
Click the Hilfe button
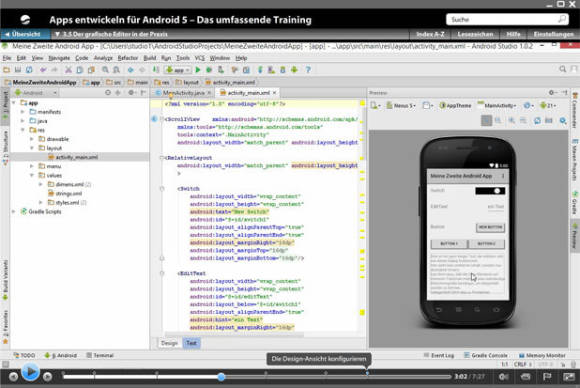pyautogui.click(x=513, y=34)
